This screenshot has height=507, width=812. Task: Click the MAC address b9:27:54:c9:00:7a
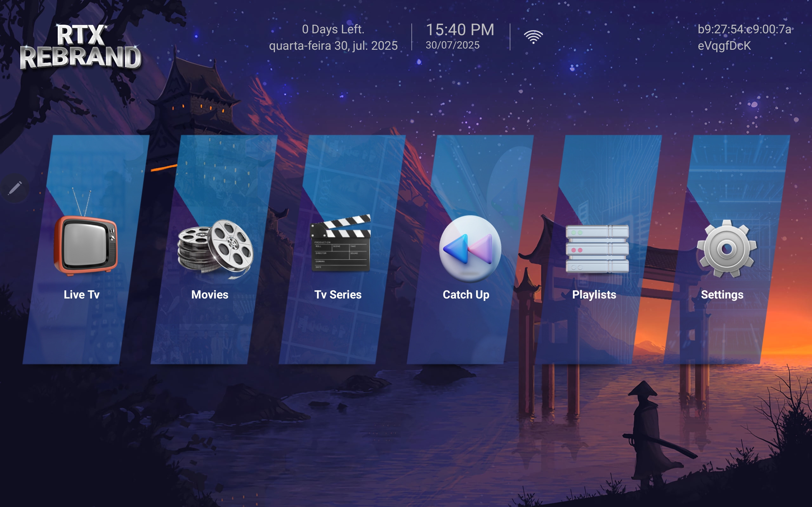click(x=744, y=29)
